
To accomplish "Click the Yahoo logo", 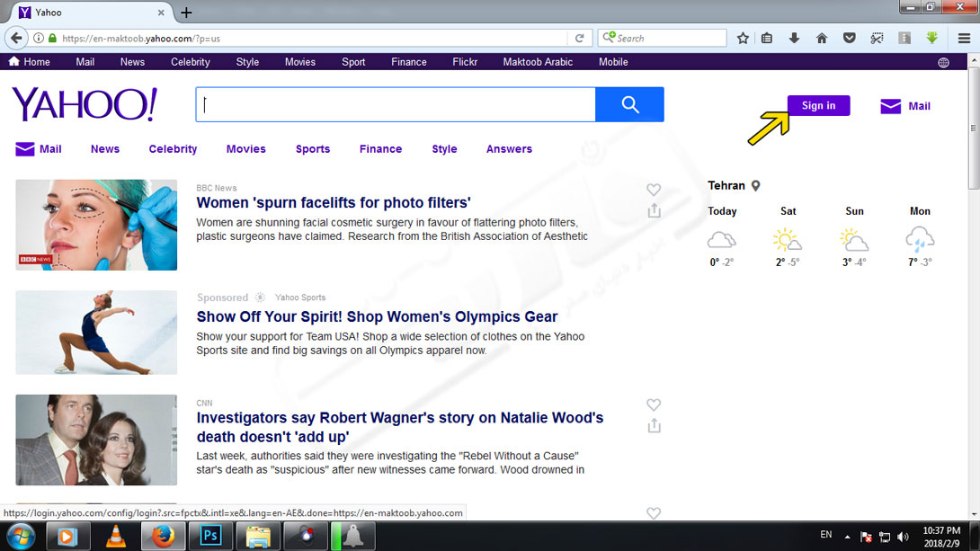I will [x=85, y=103].
